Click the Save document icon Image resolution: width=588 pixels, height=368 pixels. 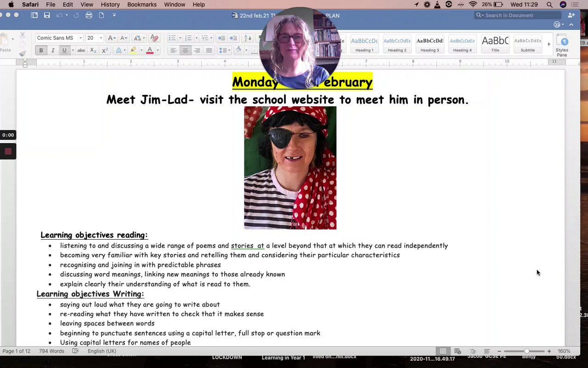click(x=47, y=15)
